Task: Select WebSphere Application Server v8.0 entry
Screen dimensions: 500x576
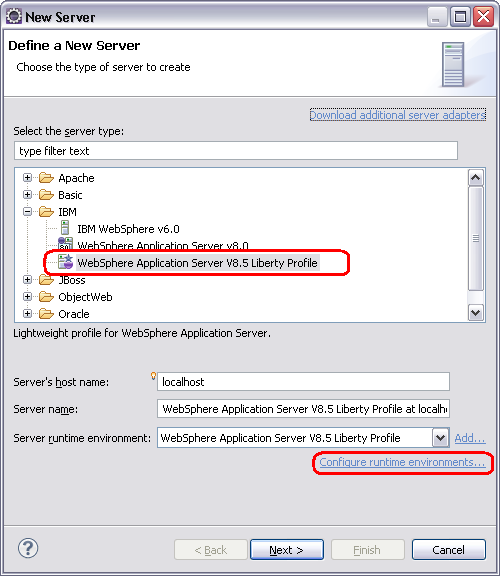Action: tap(163, 245)
